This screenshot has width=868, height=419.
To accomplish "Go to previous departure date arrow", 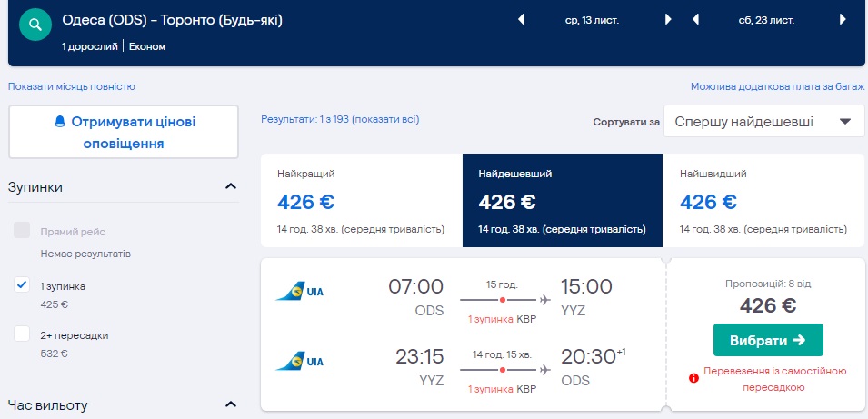I will point(522,19).
